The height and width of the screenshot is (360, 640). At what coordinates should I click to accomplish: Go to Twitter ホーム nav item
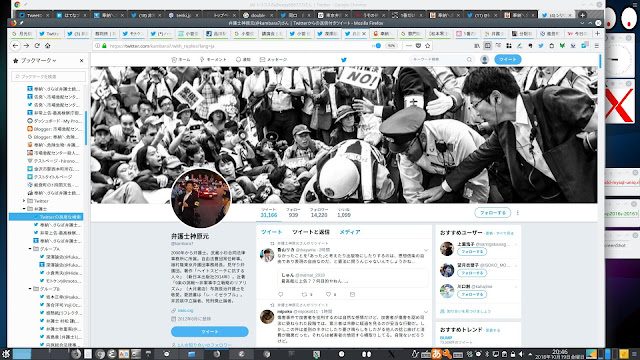coord(181,60)
